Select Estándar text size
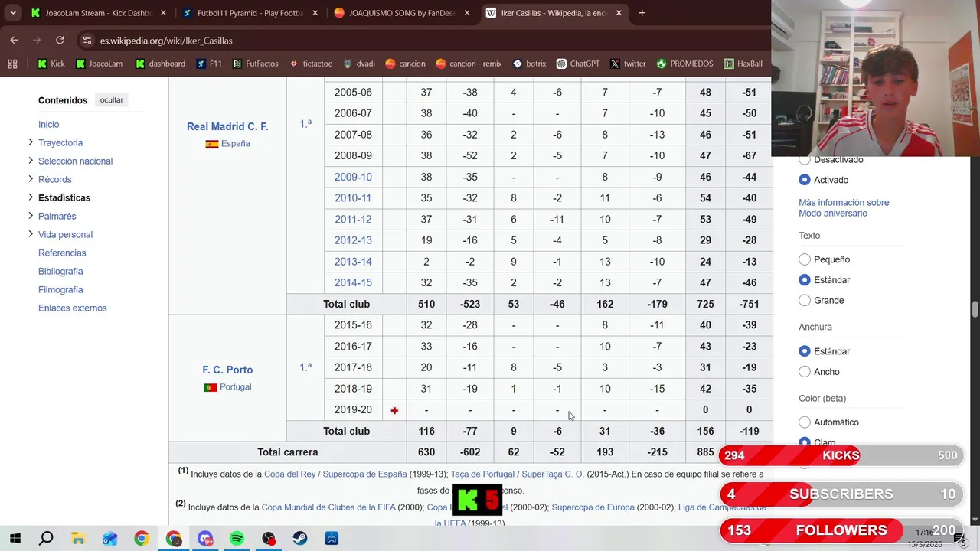The width and height of the screenshot is (980, 551). 804,280
